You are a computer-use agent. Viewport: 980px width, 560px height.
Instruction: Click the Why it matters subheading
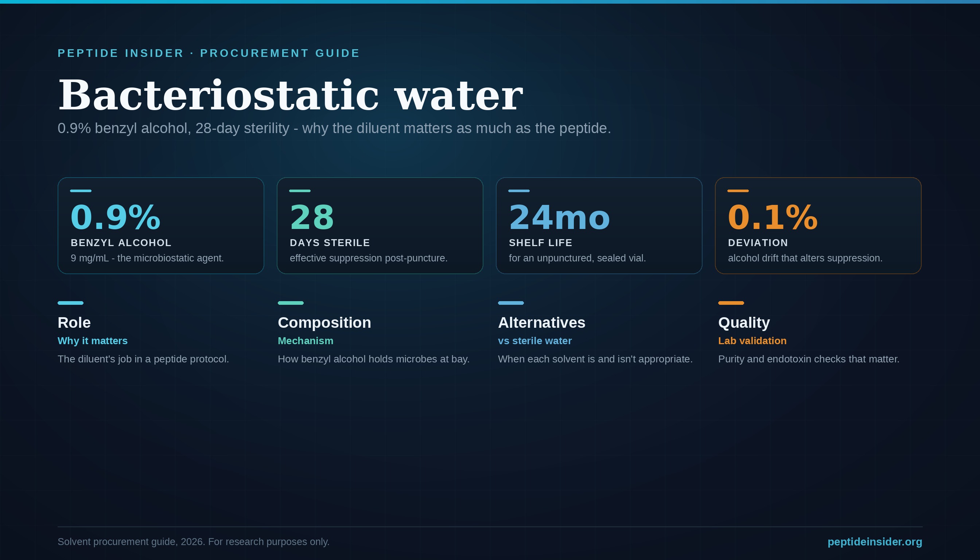pyautogui.click(x=93, y=341)
